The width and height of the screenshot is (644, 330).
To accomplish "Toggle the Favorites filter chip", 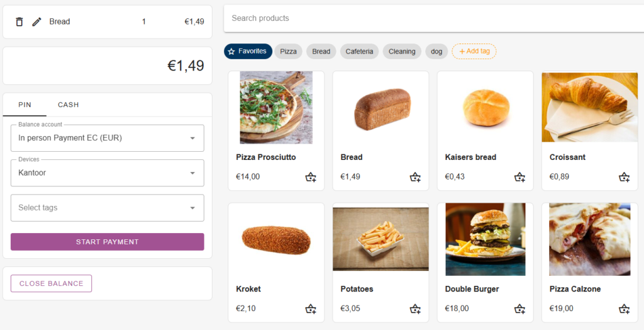I will tap(248, 51).
